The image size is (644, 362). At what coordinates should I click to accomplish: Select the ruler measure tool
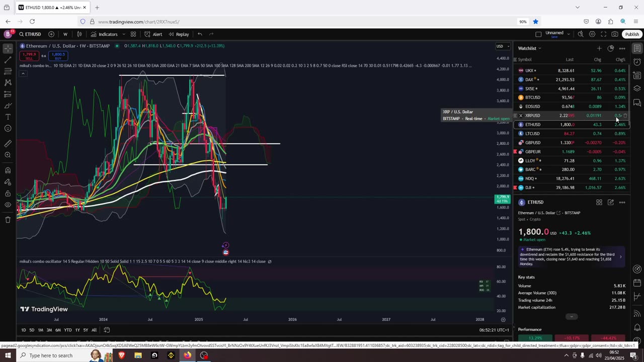pyautogui.click(x=8, y=144)
